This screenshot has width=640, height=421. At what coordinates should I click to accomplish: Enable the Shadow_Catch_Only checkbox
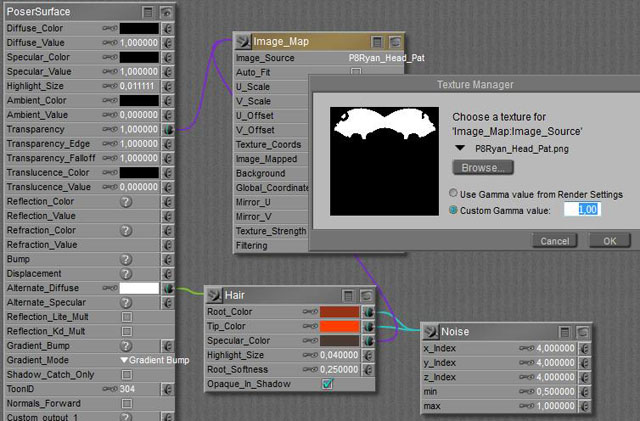[127, 375]
